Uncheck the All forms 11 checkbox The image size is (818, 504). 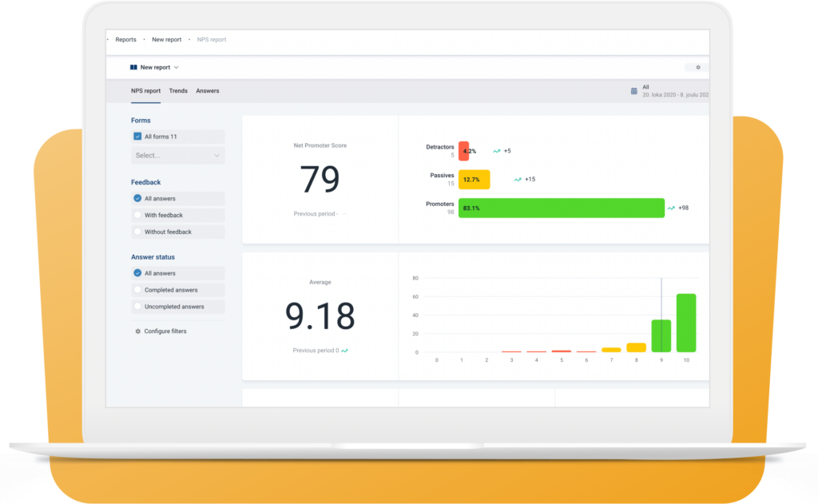tap(137, 137)
